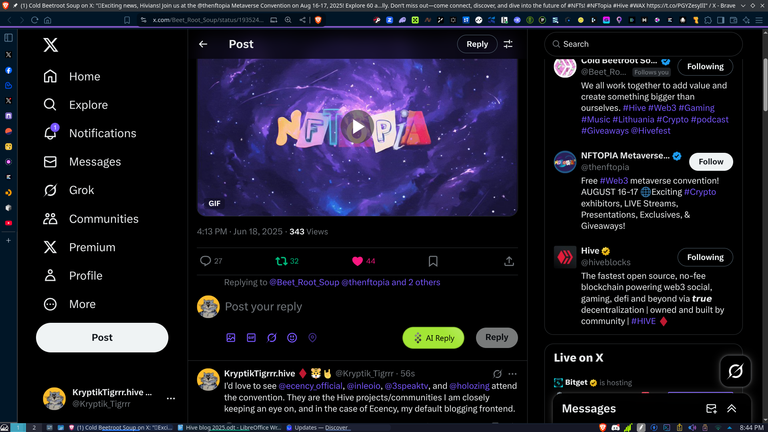The width and height of the screenshot is (768, 432).
Task: Open Communities page
Action: point(91,218)
